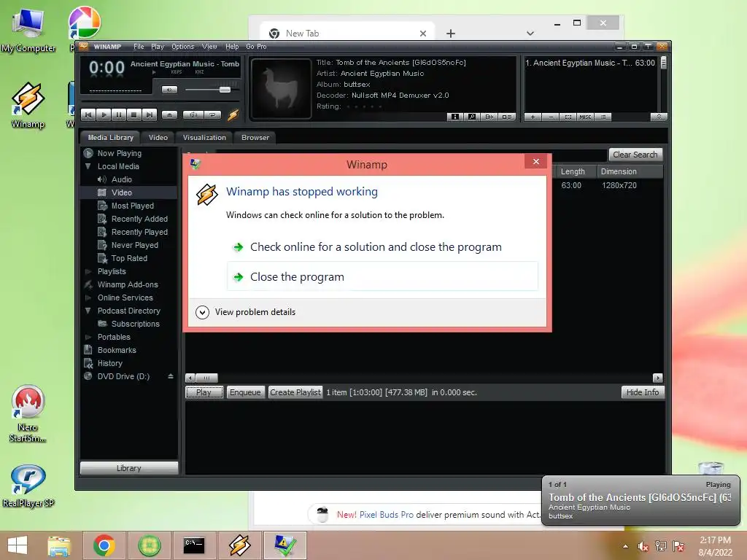The image size is (747, 560).
Task: Click the Library button at sidebar bottom
Action: (x=129, y=468)
